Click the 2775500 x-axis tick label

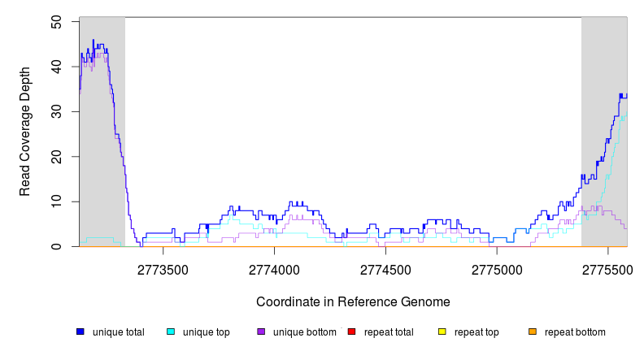tap(607, 267)
